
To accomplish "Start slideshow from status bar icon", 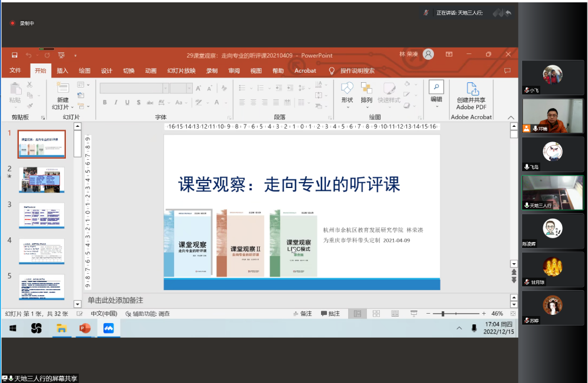I will 414,314.
